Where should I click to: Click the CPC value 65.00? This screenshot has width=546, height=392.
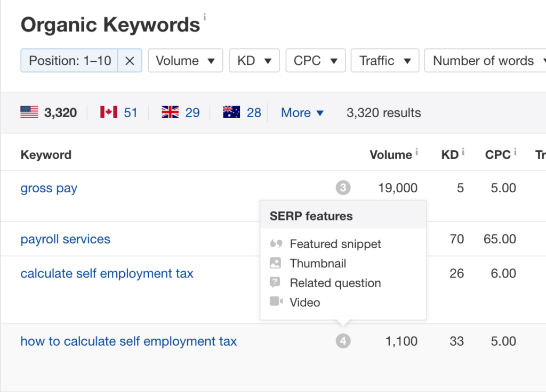pyautogui.click(x=500, y=239)
